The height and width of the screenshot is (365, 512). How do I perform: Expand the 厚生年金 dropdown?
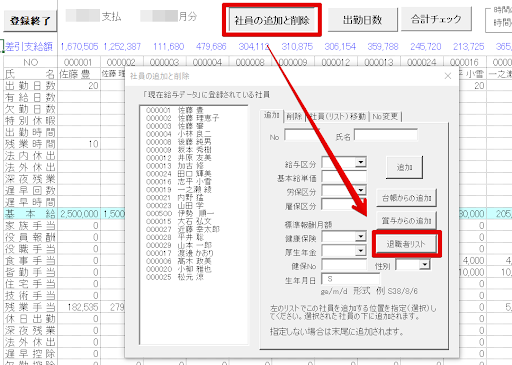360,251
